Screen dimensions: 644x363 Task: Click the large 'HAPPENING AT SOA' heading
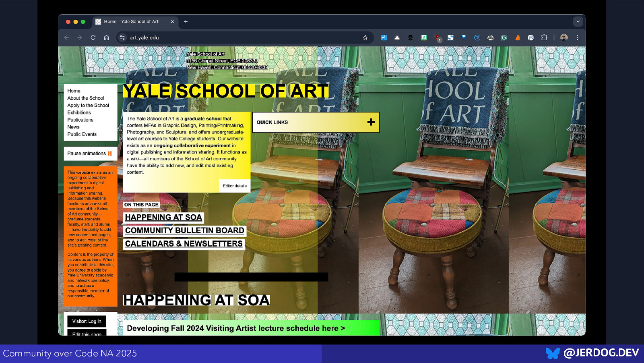[196, 300]
